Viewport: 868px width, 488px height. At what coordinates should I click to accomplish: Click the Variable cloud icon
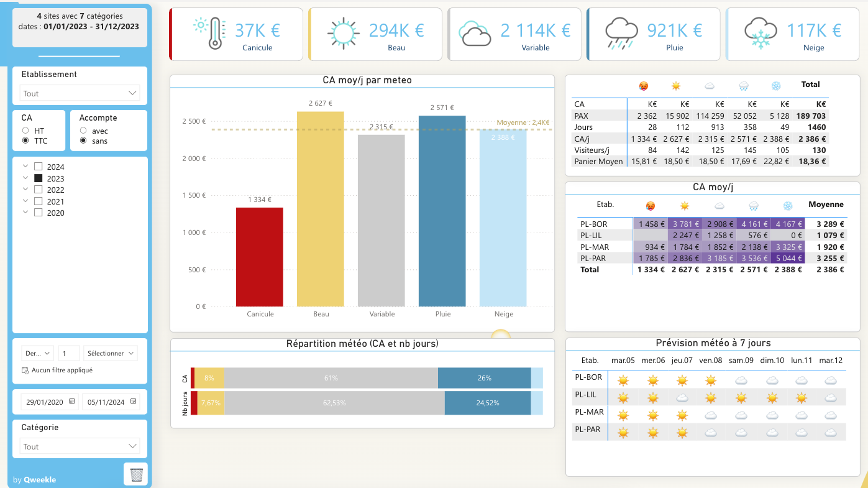pos(475,34)
